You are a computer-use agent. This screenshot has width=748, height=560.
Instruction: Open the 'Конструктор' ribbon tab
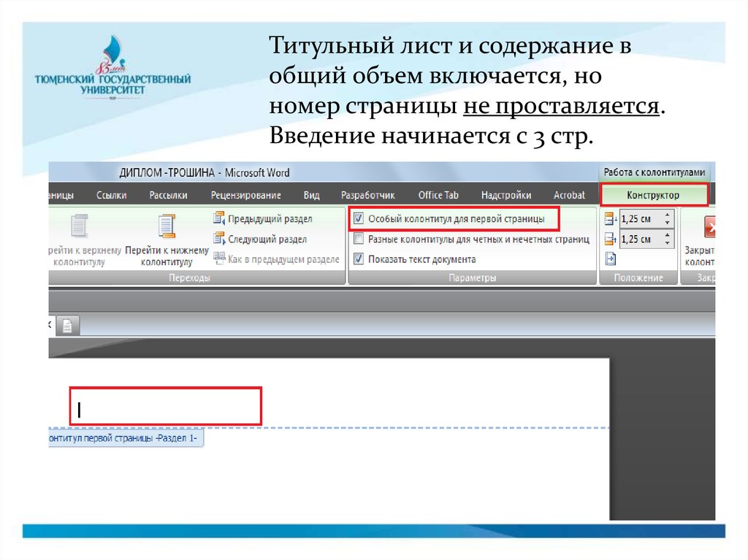point(653,195)
